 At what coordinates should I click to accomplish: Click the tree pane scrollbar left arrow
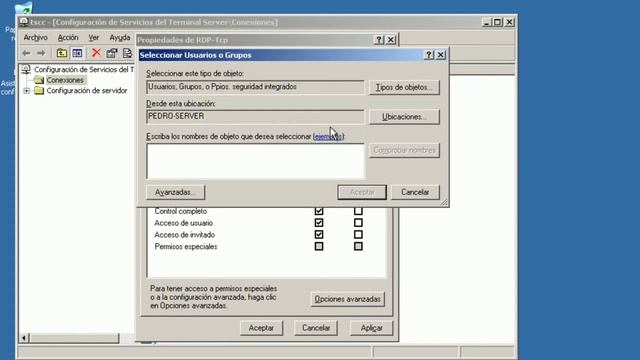[24, 338]
